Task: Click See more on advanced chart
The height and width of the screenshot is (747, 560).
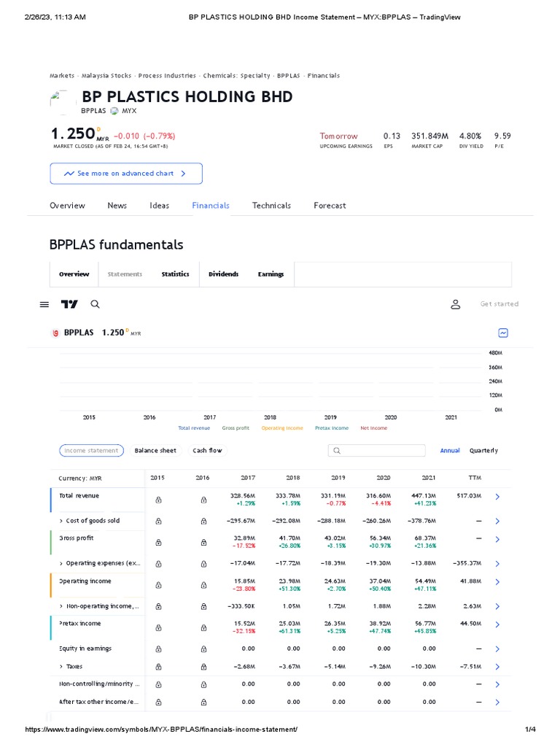Action: (x=126, y=174)
